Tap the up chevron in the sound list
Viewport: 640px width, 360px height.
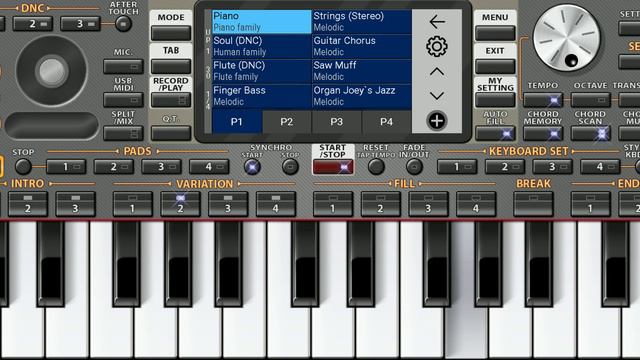[437, 72]
